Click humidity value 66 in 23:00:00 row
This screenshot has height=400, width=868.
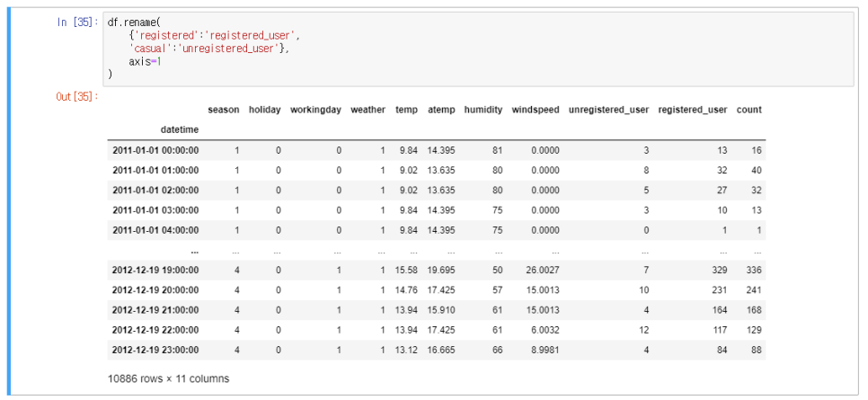point(498,350)
